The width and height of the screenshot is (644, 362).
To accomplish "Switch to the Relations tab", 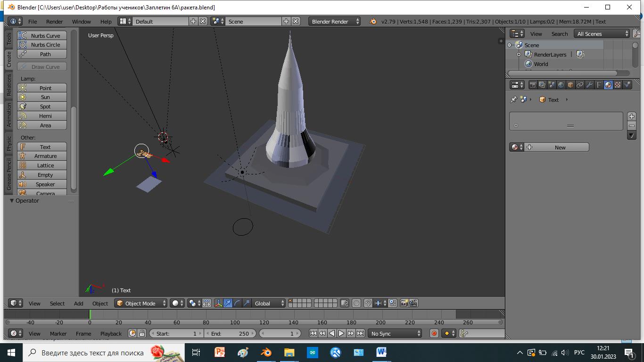I will [x=8, y=85].
